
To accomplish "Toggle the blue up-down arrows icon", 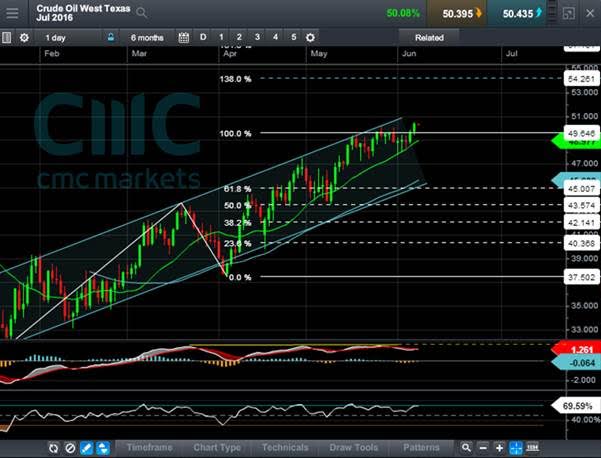I will (103, 448).
